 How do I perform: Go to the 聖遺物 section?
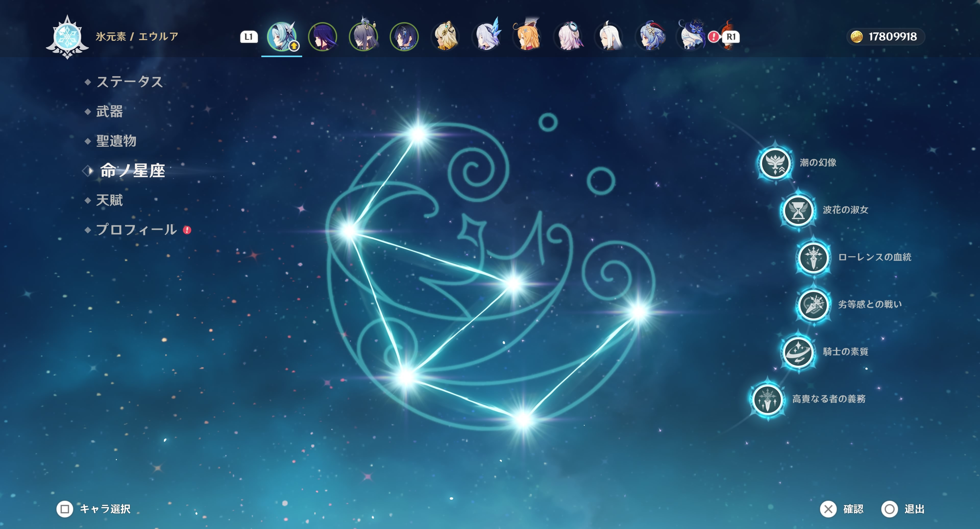116,141
